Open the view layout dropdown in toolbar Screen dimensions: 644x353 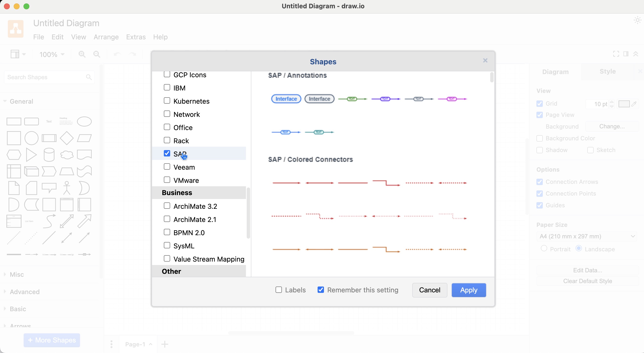(18, 54)
